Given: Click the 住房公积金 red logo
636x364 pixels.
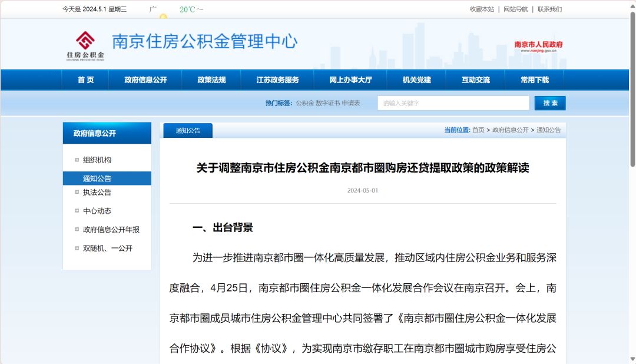Looking at the screenshot, I should coord(85,45).
